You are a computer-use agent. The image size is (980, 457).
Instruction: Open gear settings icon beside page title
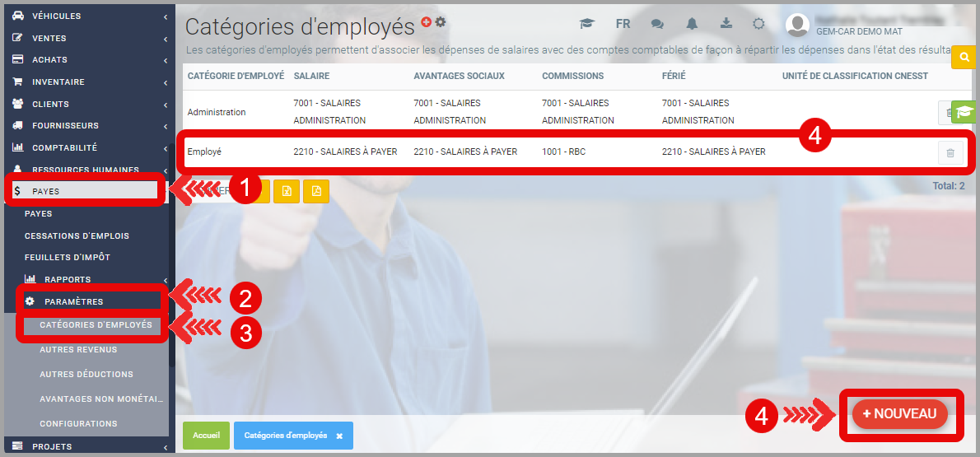pos(441,22)
